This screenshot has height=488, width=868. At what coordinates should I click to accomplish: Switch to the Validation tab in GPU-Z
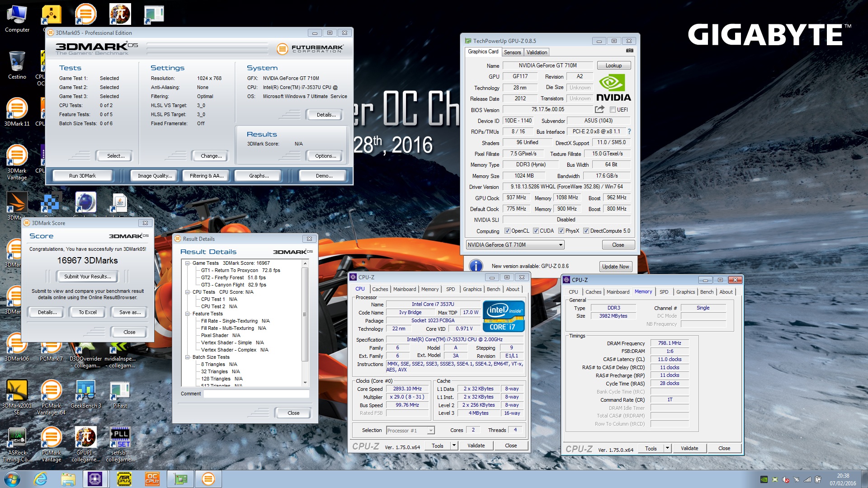[537, 52]
